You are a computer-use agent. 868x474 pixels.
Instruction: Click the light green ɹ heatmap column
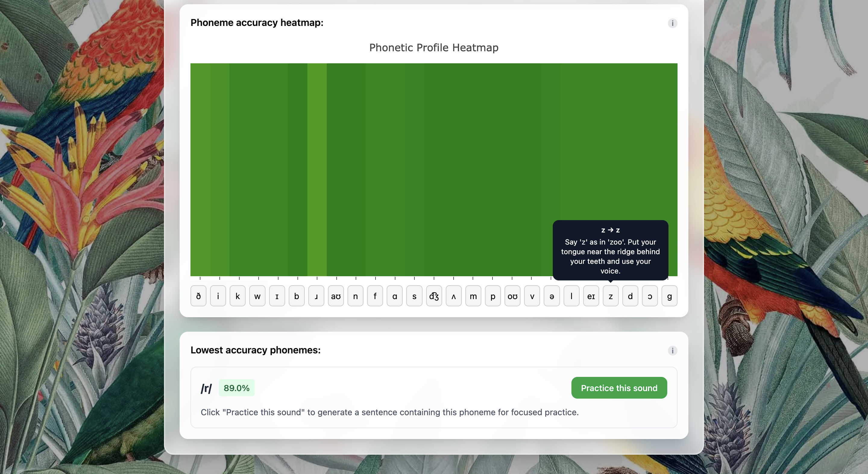click(x=317, y=169)
